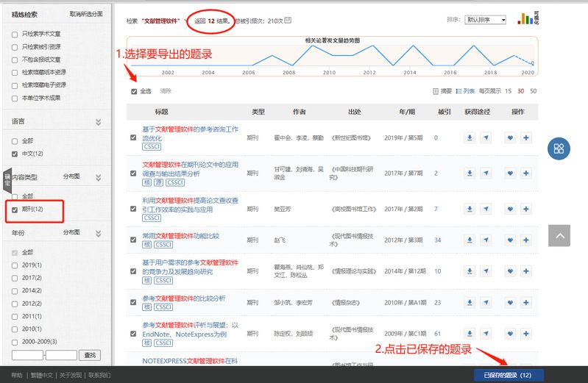Uncheck the 期刊(12) content type checkbox
Image resolution: width=588 pixels, height=383 pixels.
pyautogui.click(x=15, y=210)
